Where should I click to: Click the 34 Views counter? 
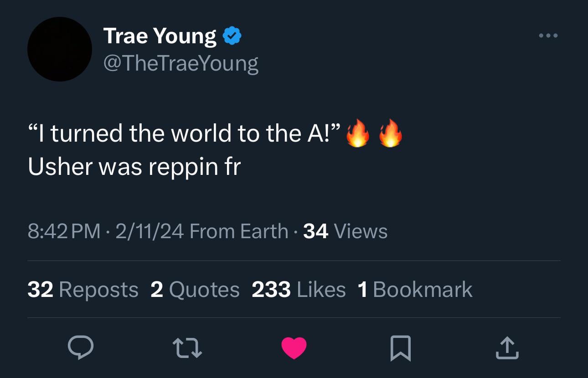point(346,231)
